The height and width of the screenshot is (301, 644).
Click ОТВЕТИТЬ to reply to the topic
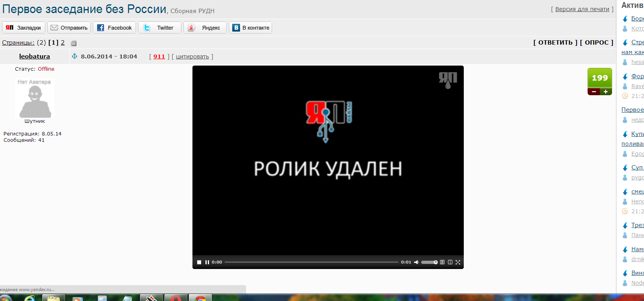[555, 42]
